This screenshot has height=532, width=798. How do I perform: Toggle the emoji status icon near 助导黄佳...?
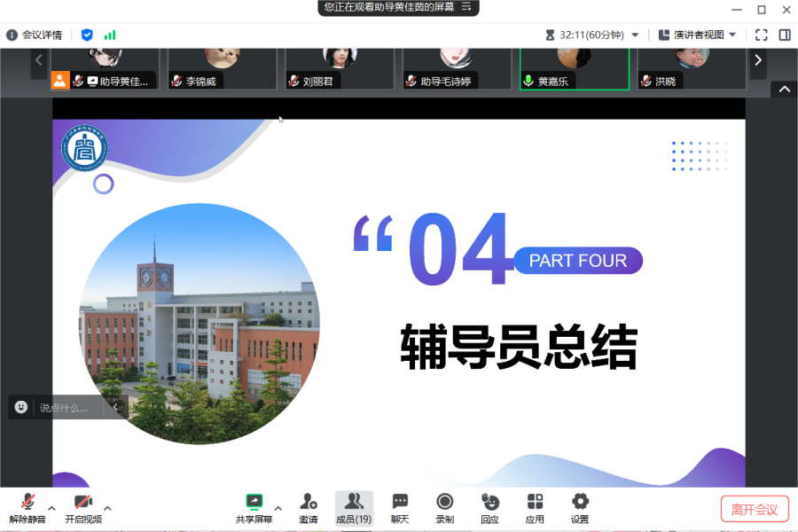coord(61,80)
